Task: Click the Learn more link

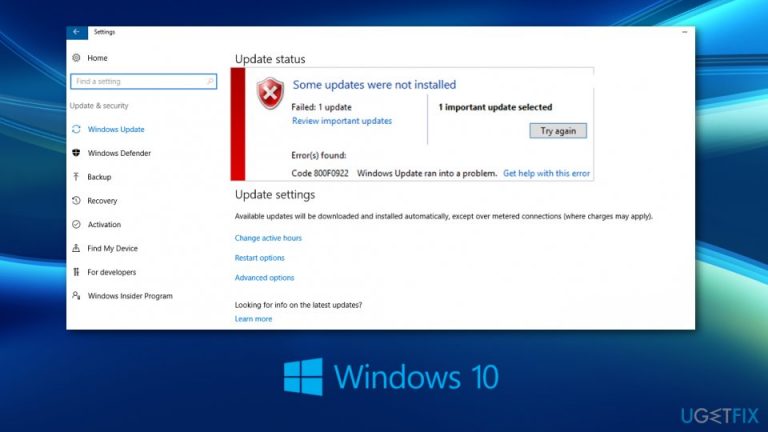Action: (253, 319)
